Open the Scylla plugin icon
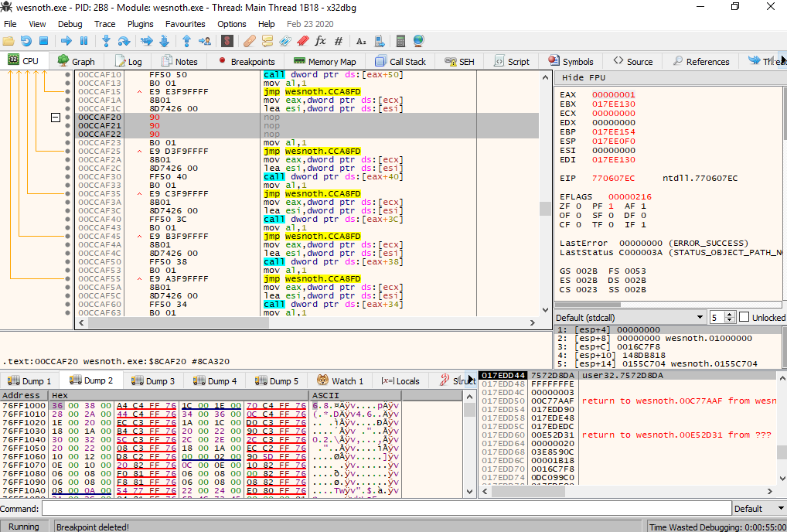 [227, 41]
